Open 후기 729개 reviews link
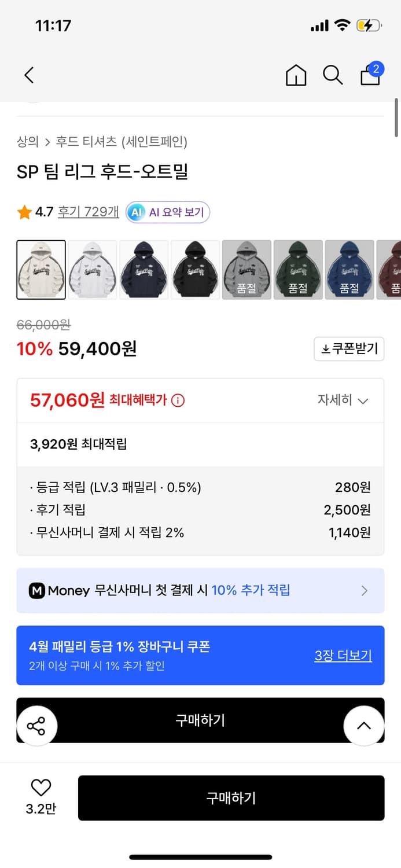 click(x=88, y=212)
